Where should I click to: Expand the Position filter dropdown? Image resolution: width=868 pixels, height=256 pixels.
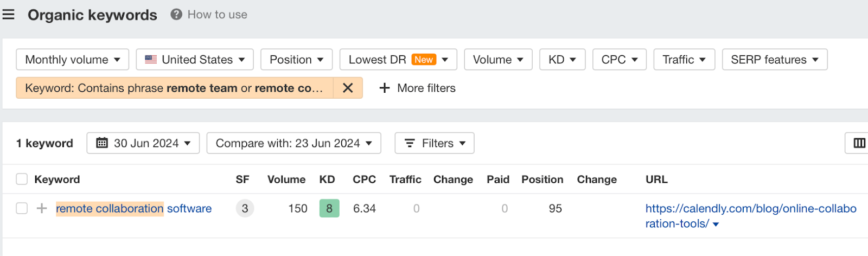tap(297, 60)
